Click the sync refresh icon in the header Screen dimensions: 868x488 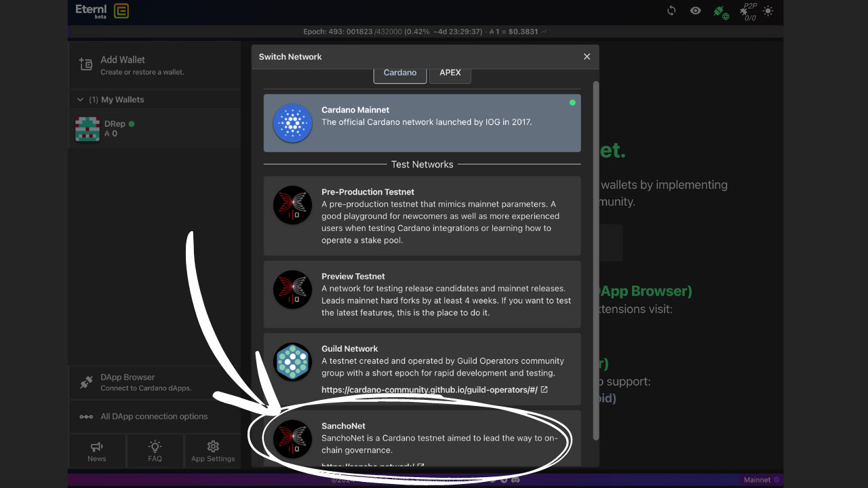click(x=671, y=11)
